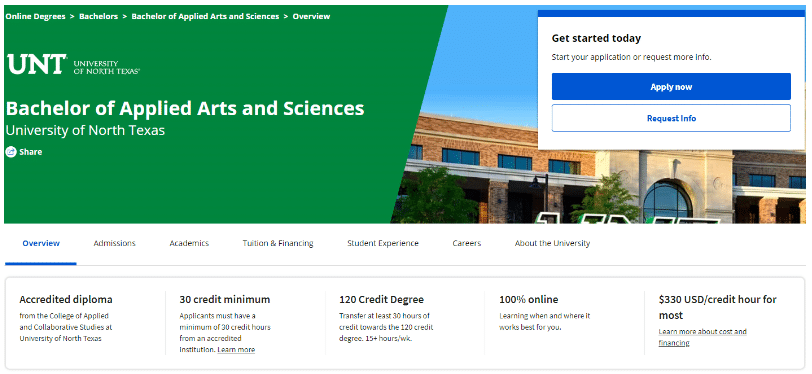This screenshot has width=812, height=374.
Task: Click the Apply now button
Action: (671, 87)
